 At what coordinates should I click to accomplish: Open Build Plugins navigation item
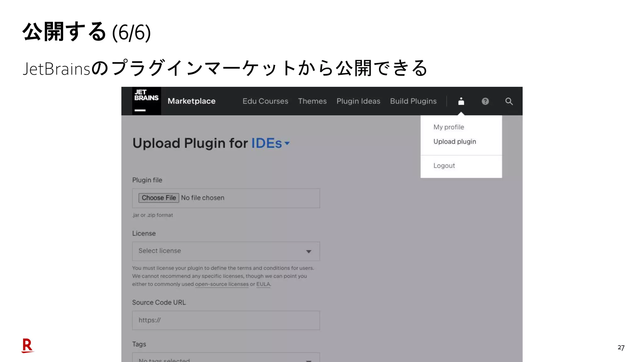click(414, 101)
